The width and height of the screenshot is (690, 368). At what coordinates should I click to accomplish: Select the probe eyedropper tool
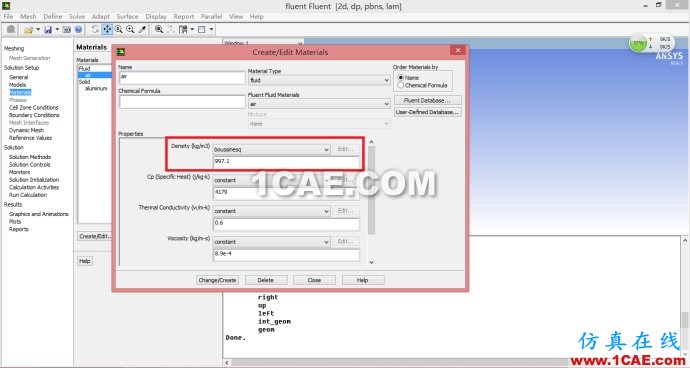pyautogui.click(x=142, y=29)
